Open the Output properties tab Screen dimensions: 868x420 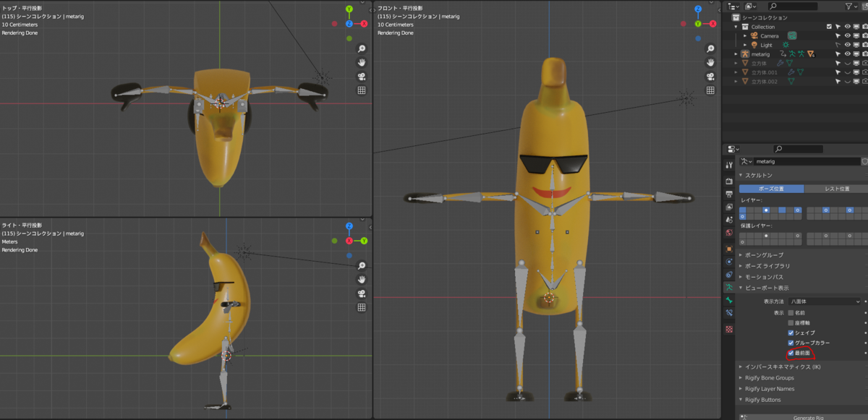pos(729,194)
